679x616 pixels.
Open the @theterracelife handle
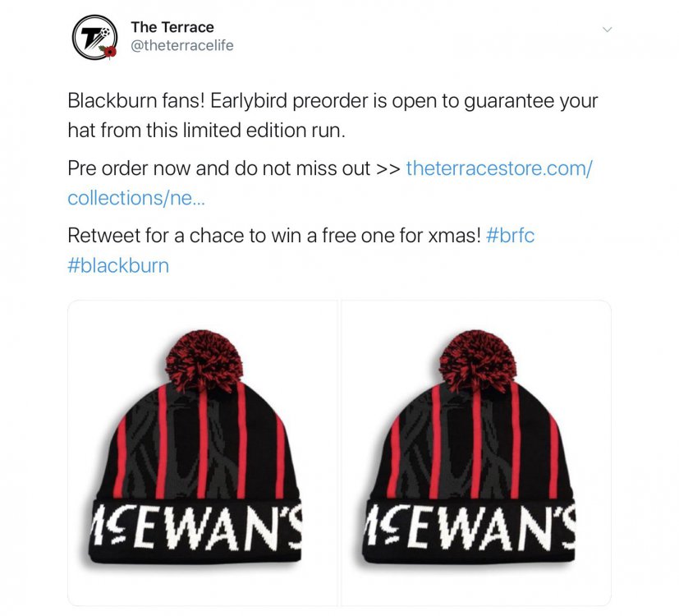point(182,45)
